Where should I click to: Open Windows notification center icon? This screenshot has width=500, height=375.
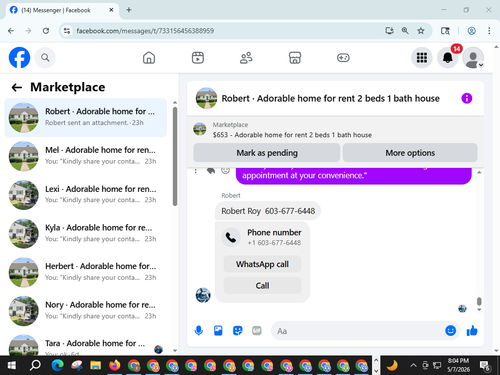pos(485,366)
